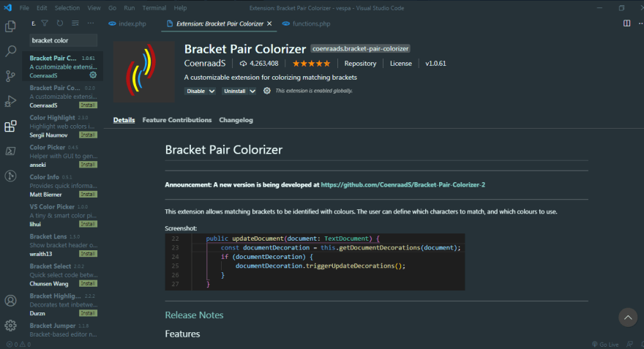Switch to the Feature Contributions tab
644x349 pixels.
(x=177, y=120)
